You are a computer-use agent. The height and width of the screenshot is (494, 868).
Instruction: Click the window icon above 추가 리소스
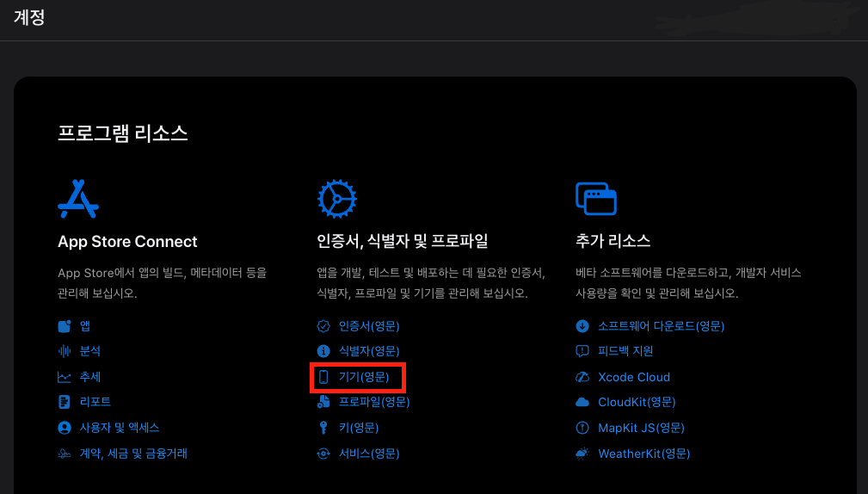coord(596,199)
